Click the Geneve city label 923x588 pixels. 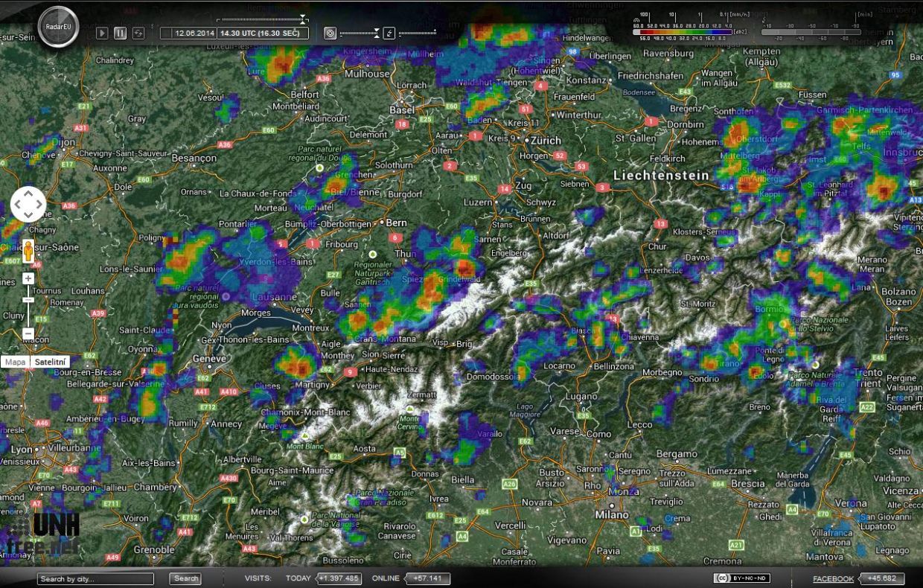(208, 358)
